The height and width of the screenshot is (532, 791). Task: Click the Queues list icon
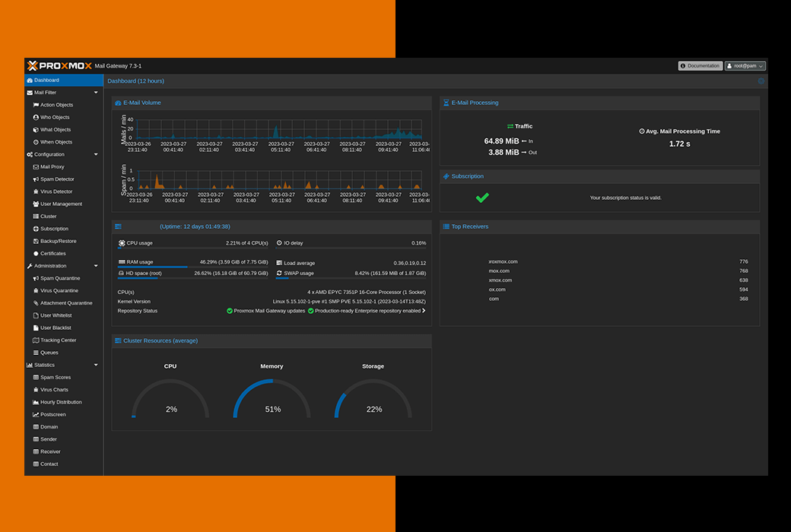[x=36, y=353]
